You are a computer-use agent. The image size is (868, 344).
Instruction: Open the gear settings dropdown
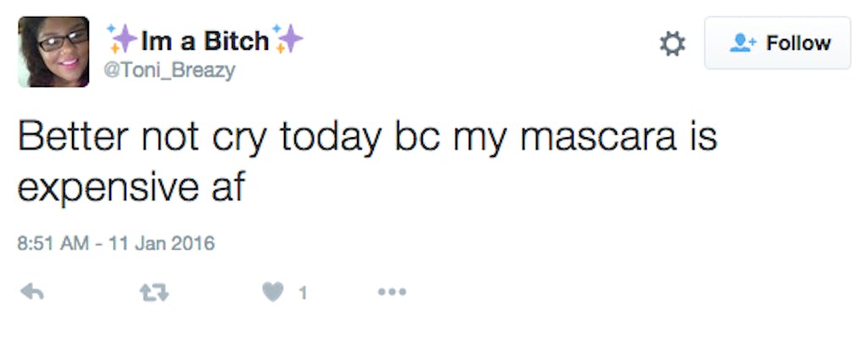tap(672, 43)
